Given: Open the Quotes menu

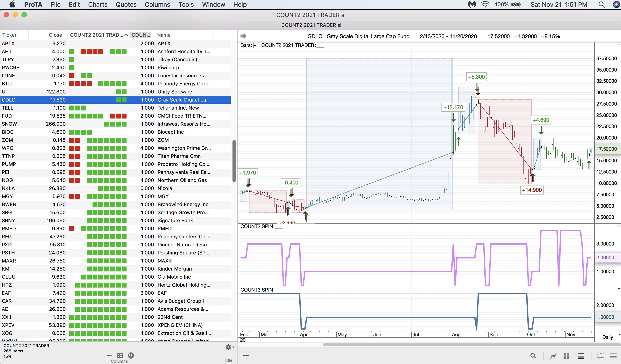Looking at the screenshot, I should click(126, 4).
